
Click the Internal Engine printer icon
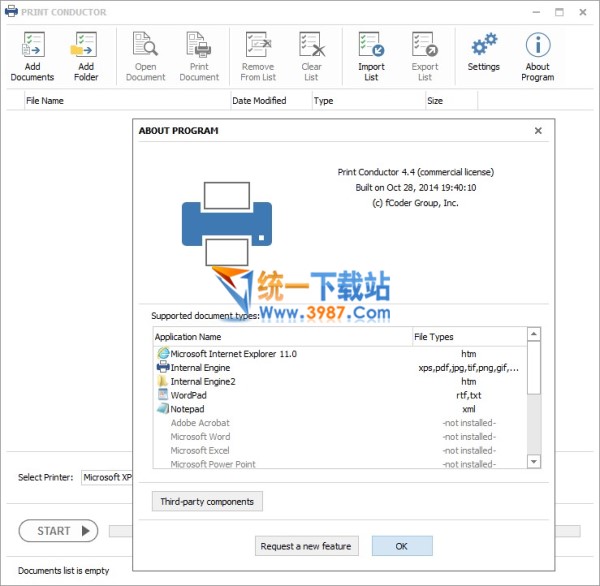[x=163, y=367]
